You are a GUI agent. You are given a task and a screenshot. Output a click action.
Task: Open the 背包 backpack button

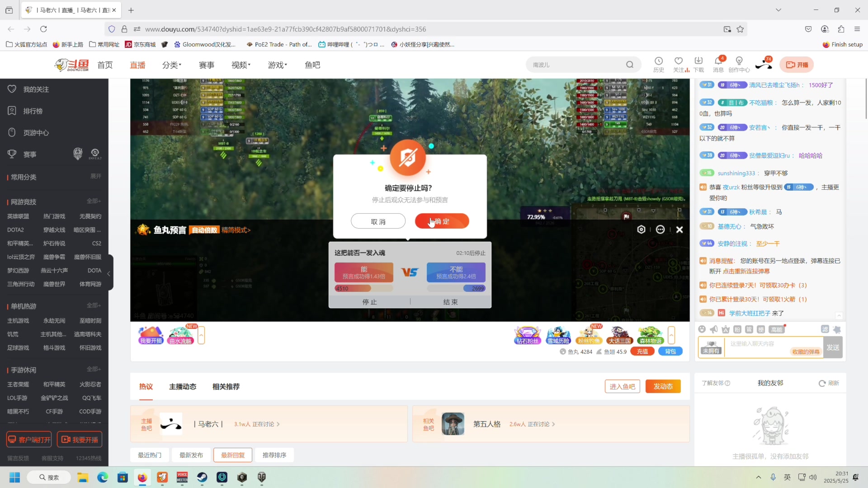[x=670, y=352]
